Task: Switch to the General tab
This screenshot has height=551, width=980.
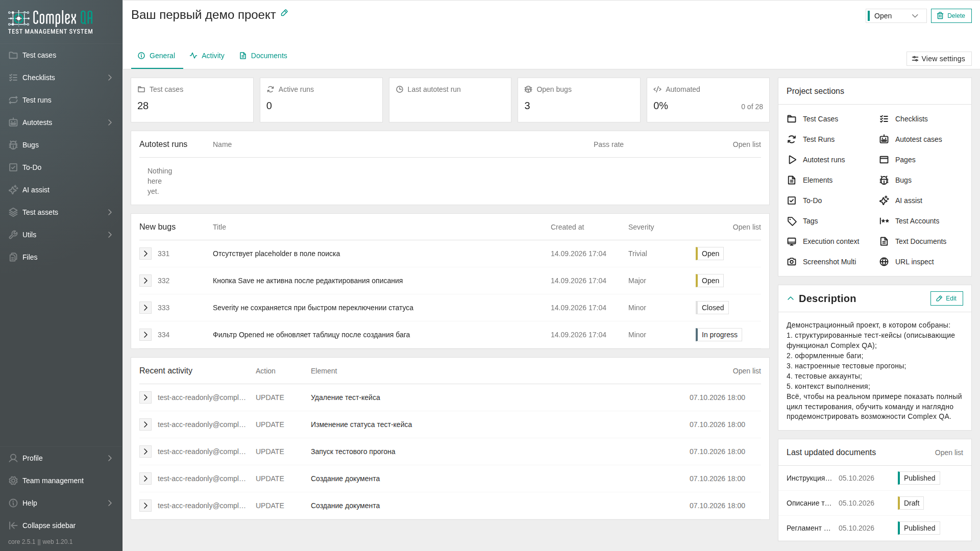Action: click(x=157, y=56)
